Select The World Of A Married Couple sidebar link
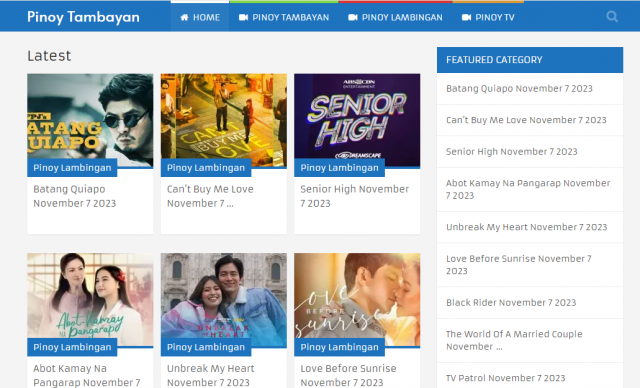Screen dimensions: 640x388 tap(514, 340)
